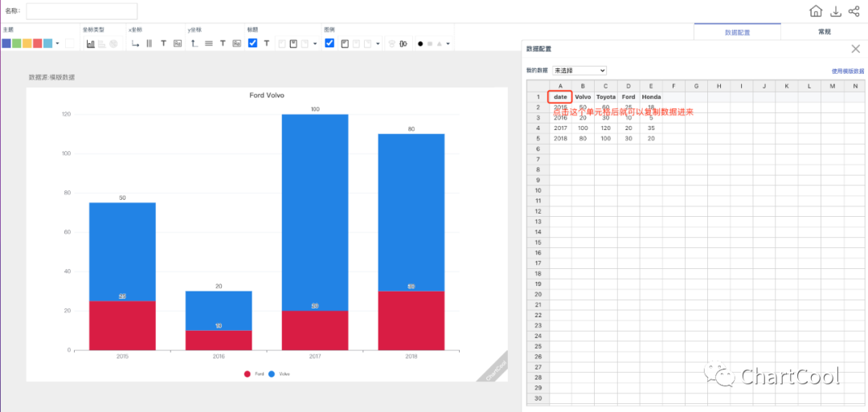Click the 使用模版数据 link
Screen dimensions: 868x412
(847, 71)
